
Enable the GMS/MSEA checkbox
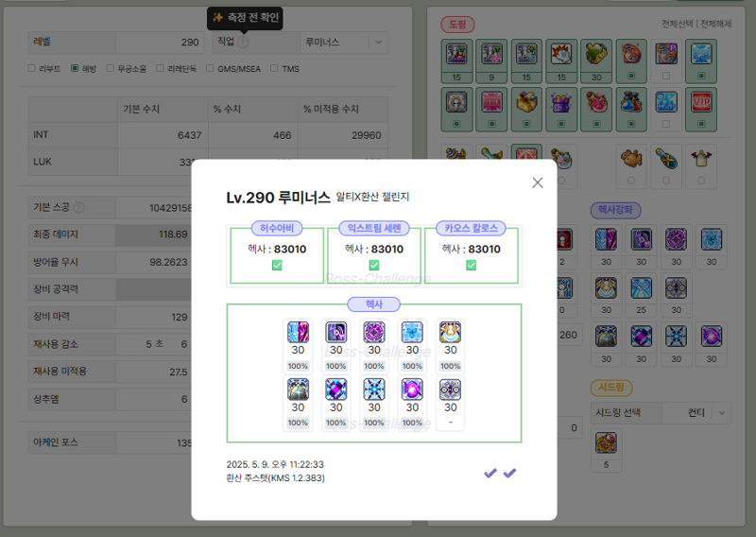(x=210, y=68)
